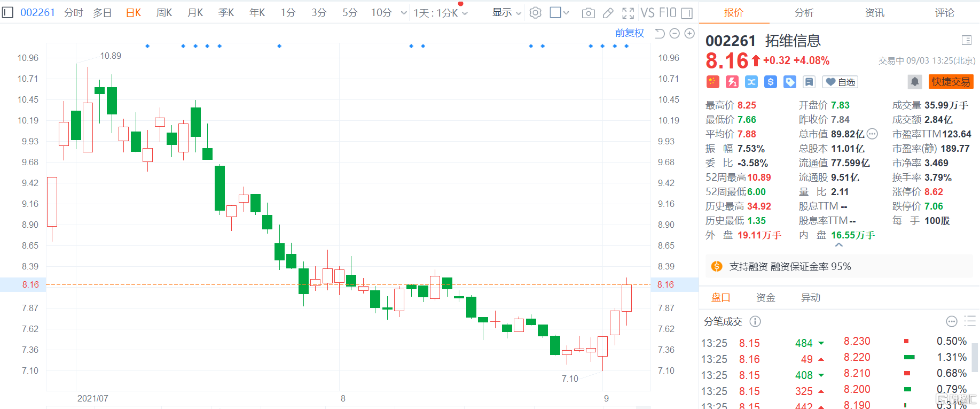Open list view icon in 分笔成交 header
The image size is (980, 409).
[970, 321]
